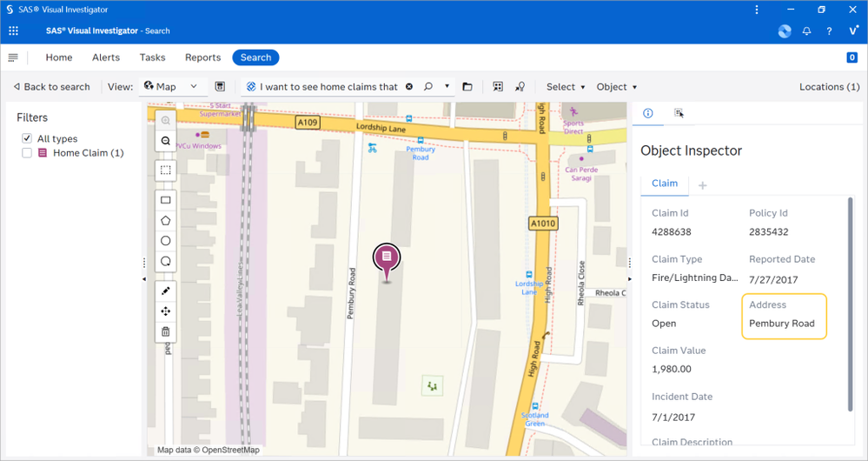Open the View Map dropdown
Screen dimensions: 868x461
tap(171, 86)
